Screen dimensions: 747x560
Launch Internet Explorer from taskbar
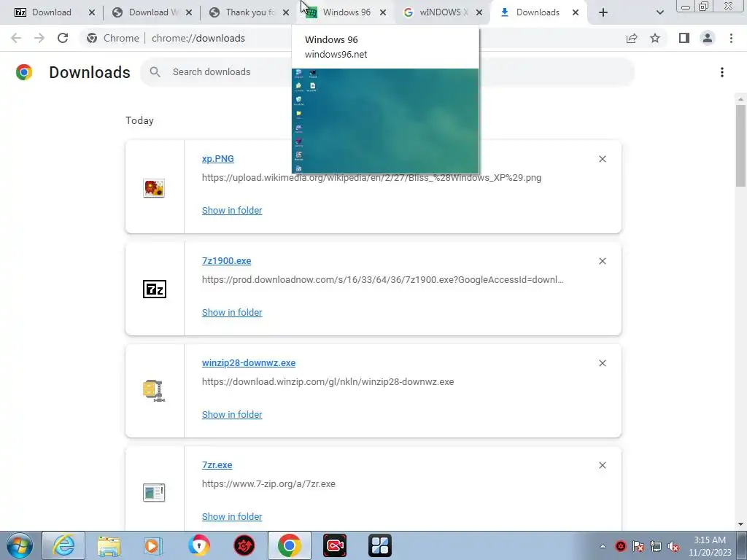[x=63, y=545]
